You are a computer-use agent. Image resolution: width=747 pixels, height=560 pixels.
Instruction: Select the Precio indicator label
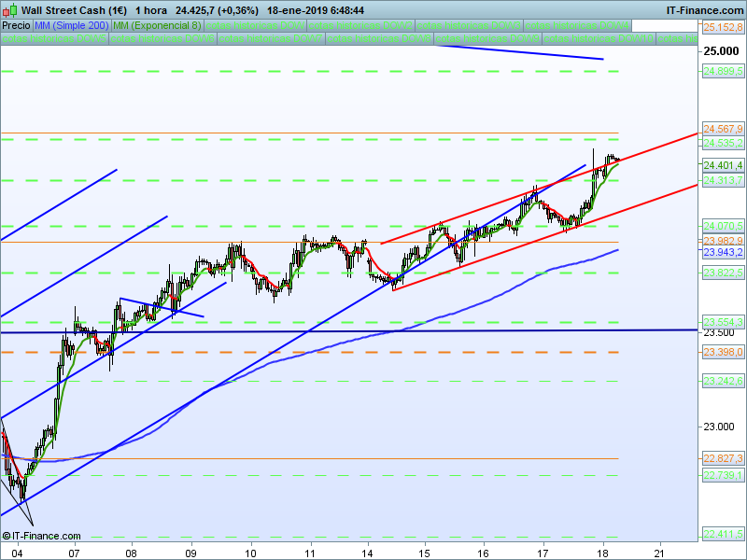point(16,26)
